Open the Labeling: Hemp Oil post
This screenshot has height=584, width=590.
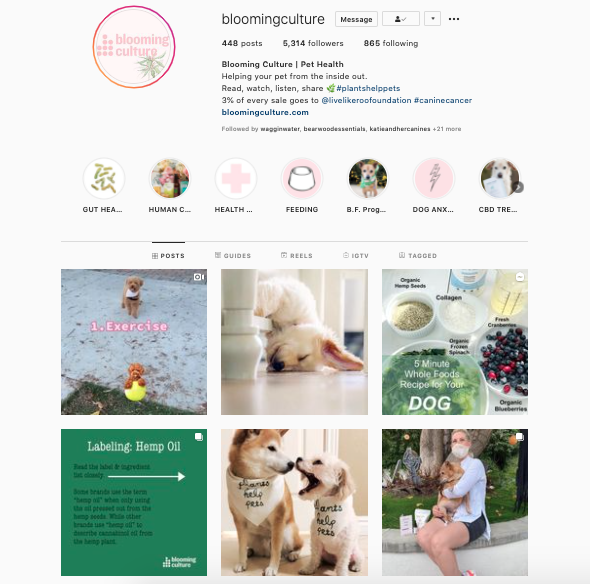[134, 502]
